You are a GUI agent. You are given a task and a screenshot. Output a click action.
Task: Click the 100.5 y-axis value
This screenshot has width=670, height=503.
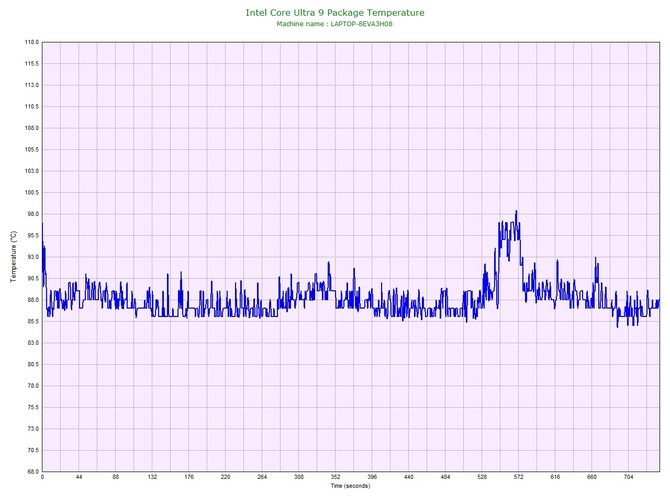(x=32, y=193)
